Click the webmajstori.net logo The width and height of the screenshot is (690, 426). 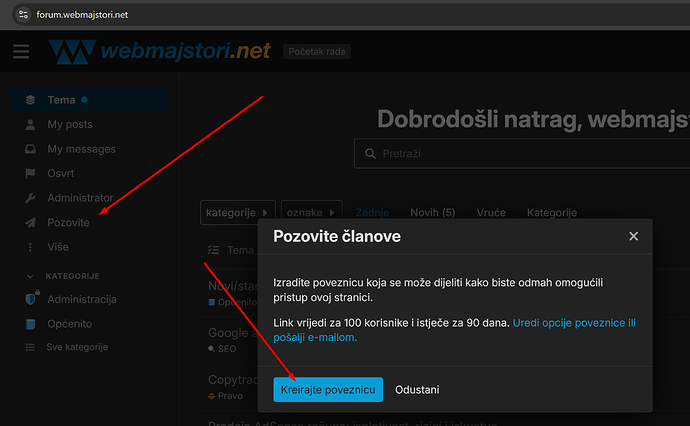point(159,51)
